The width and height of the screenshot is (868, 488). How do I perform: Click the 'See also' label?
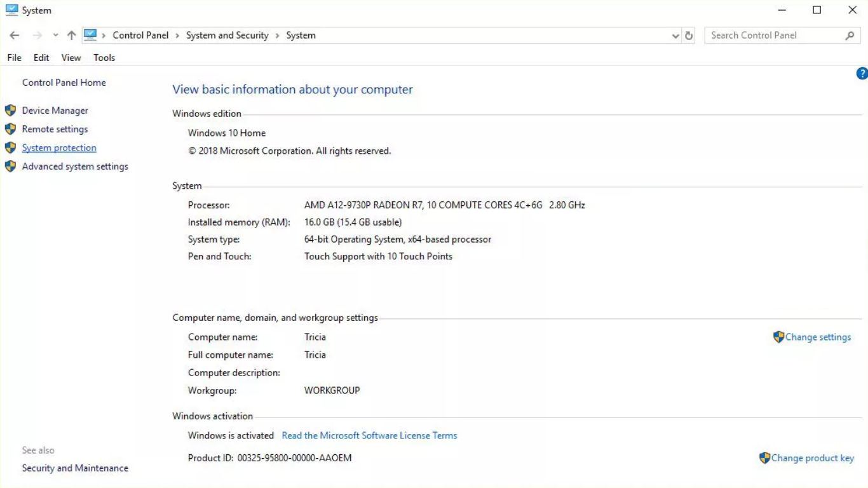click(38, 451)
